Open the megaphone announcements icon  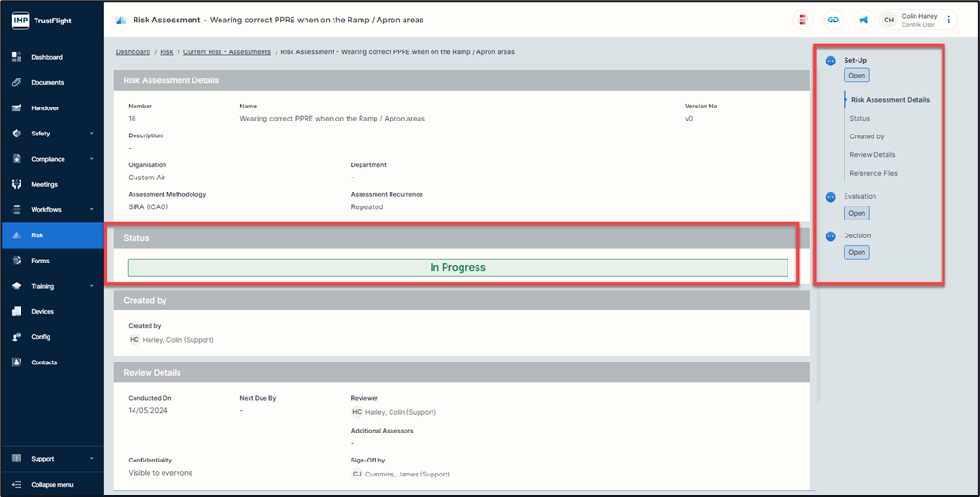click(x=863, y=20)
